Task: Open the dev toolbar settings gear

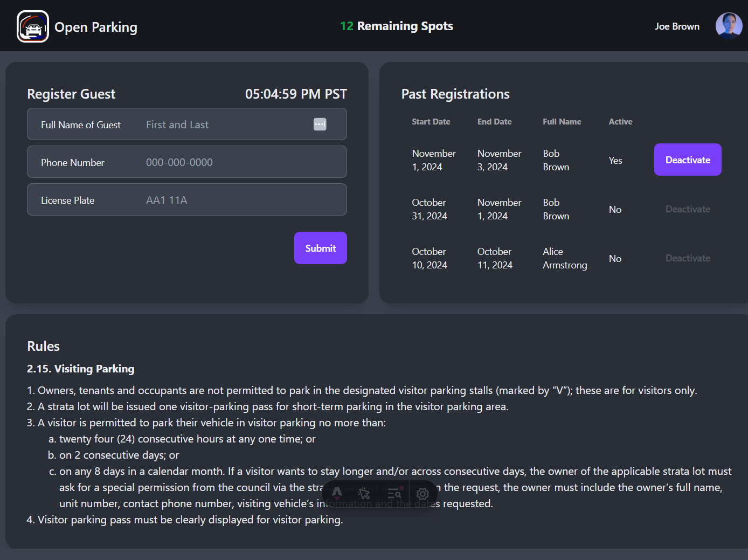Action: pyautogui.click(x=423, y=493)
